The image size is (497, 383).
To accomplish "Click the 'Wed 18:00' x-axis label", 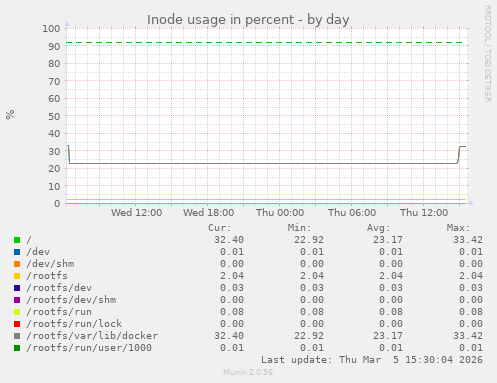I will [x=209, y=213].
